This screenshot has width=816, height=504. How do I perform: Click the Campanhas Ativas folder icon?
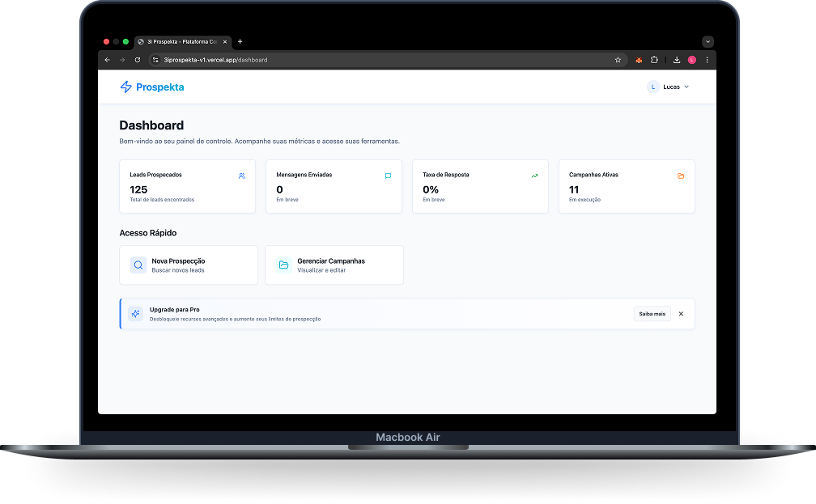pos(681,176)
